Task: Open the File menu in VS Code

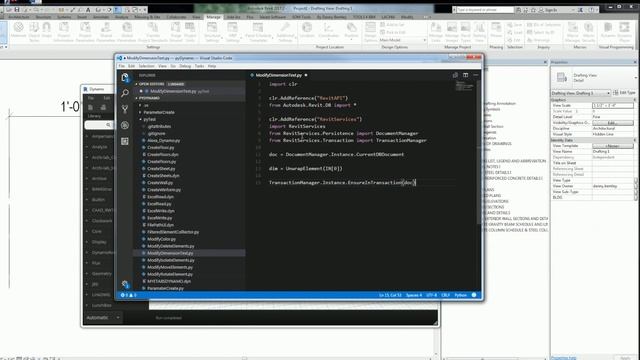Action: 122,66
